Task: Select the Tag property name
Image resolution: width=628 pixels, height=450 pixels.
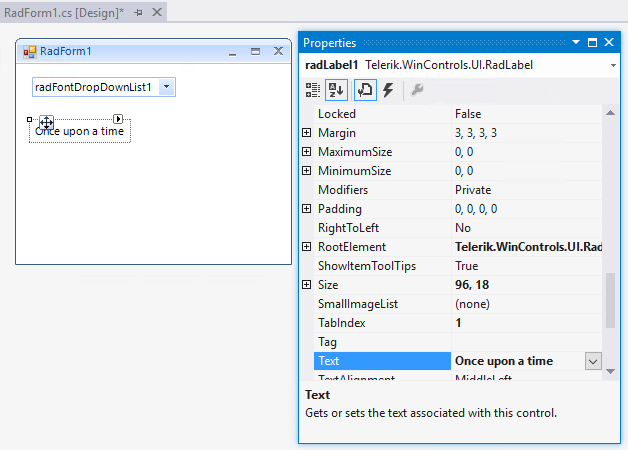Action: tap(327, 342)
